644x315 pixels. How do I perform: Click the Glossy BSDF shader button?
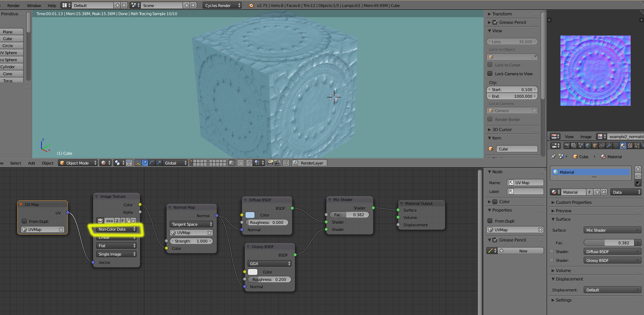click(x=612, y=261)
